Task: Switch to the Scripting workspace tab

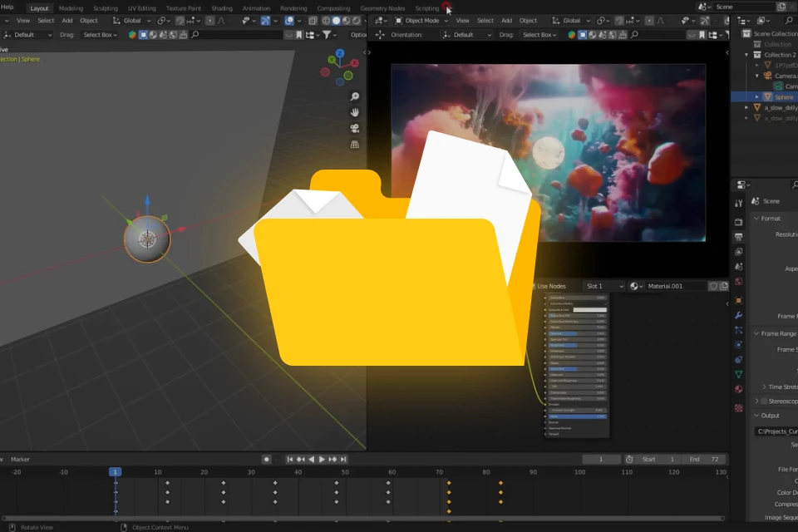Action: [427, 8]
